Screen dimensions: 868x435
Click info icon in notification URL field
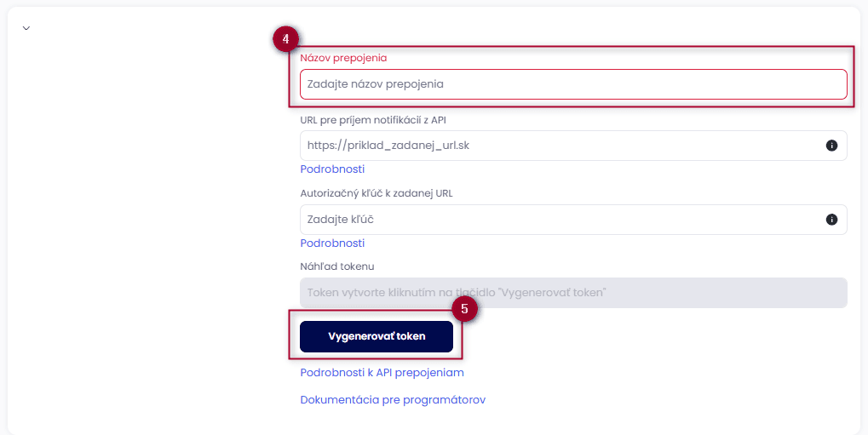pos(831,146)
